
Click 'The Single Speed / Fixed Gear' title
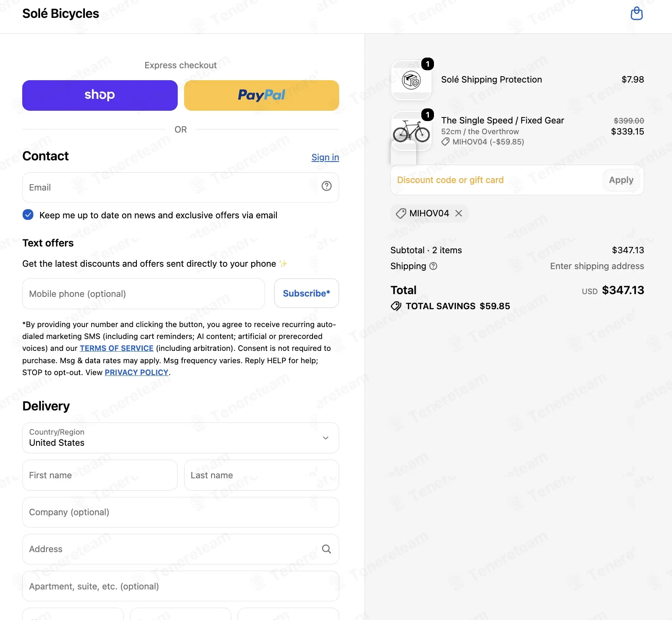(502, 120)
